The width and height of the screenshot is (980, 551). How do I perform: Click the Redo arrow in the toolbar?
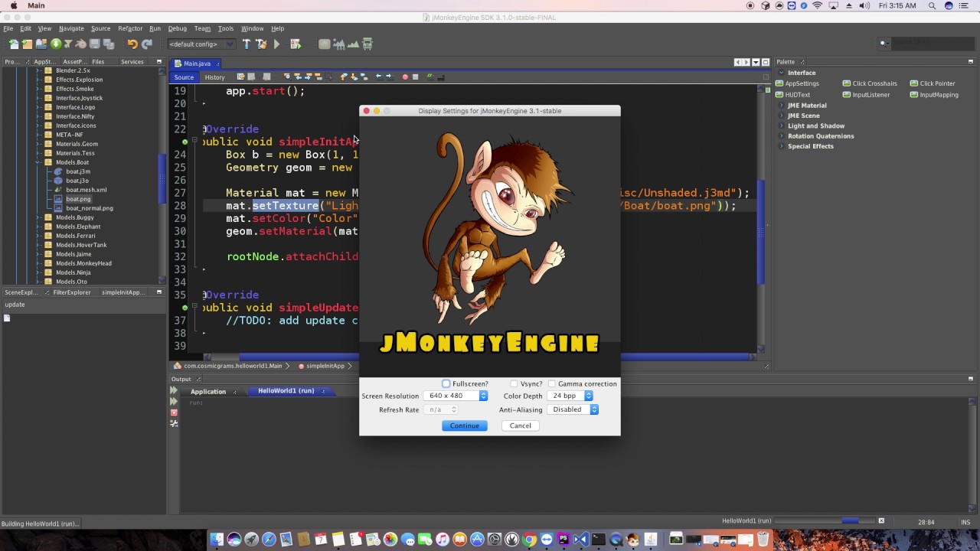pyautogui.click(x=147, y=44)
